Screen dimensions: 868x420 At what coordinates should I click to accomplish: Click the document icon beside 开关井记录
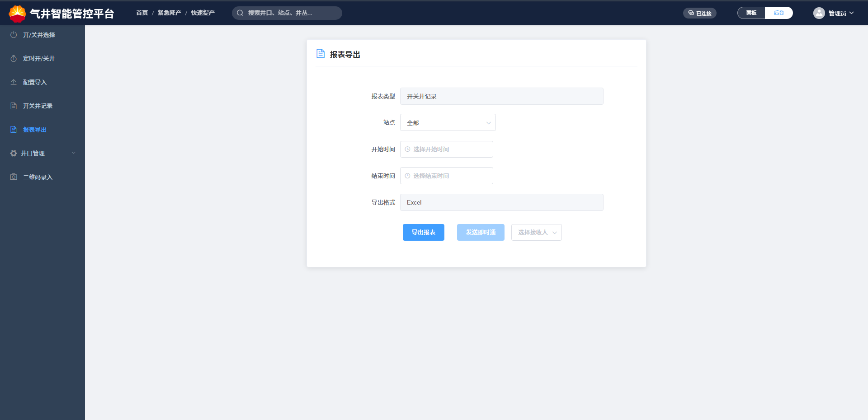pos(14,106)
